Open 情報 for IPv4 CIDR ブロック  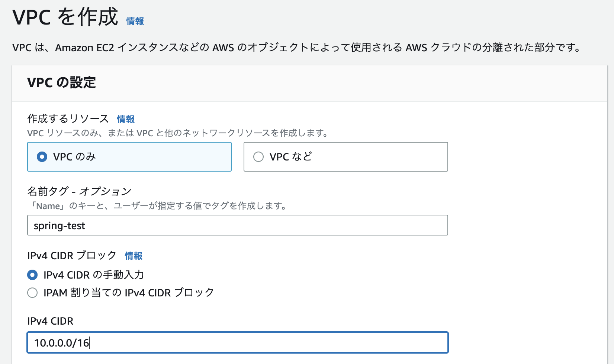(134, 256)
